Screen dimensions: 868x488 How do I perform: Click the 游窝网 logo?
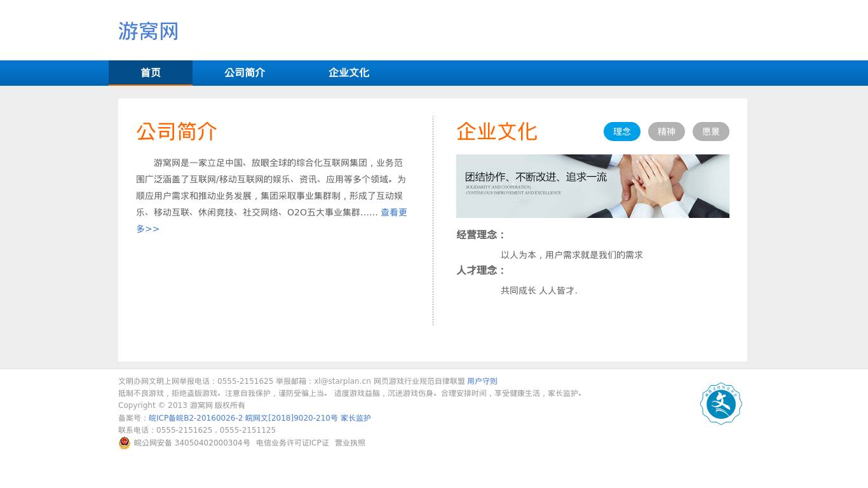click(148, 32)
